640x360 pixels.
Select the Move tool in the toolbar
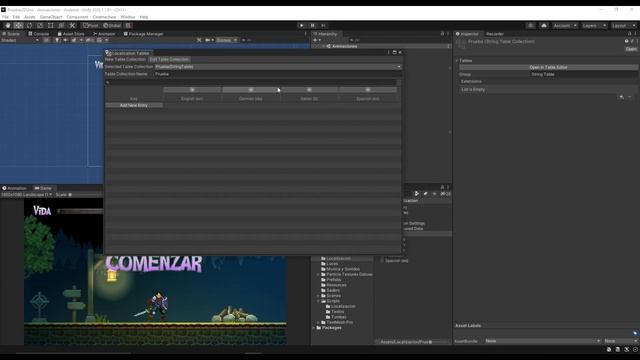point(18,25)
